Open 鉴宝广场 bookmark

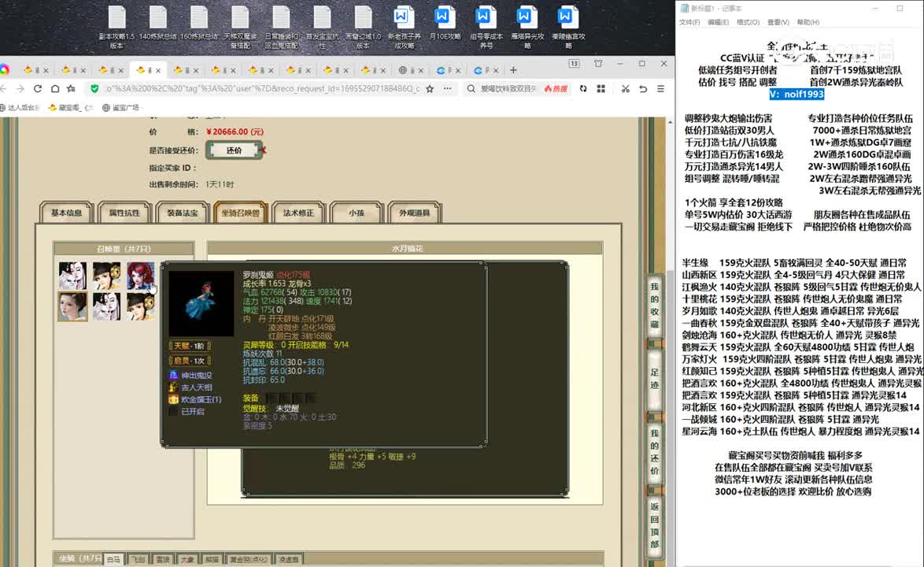(120, 107)
